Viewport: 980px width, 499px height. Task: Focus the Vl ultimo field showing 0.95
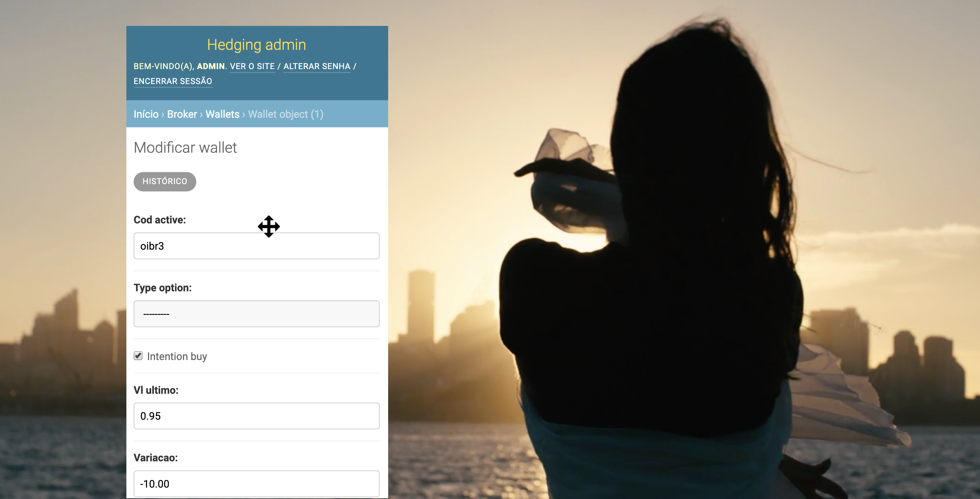(x=256, y=416)
